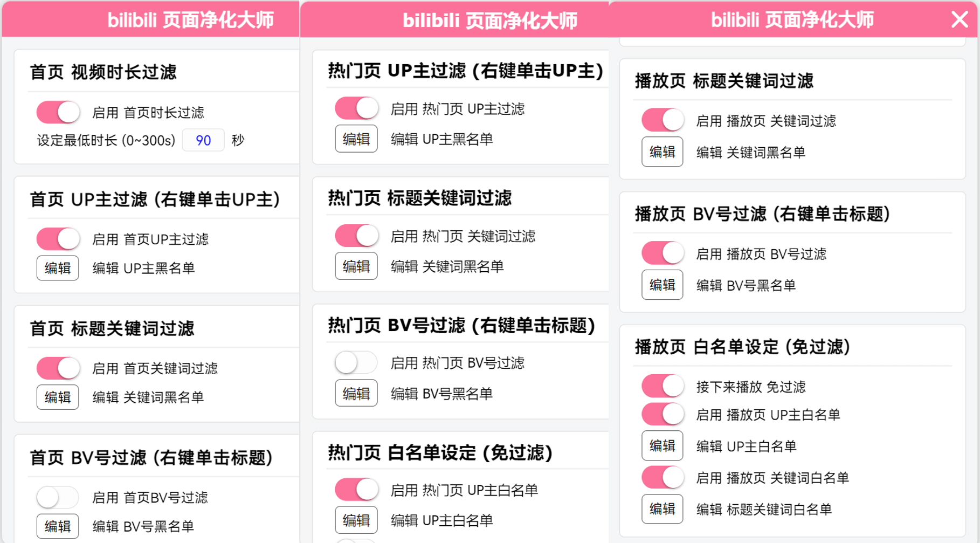This screenshot has width=980, height=543.
Task: Edit the 播放页 标题关键词白名单
Action: pyautogui.click(x=662, y=509)
